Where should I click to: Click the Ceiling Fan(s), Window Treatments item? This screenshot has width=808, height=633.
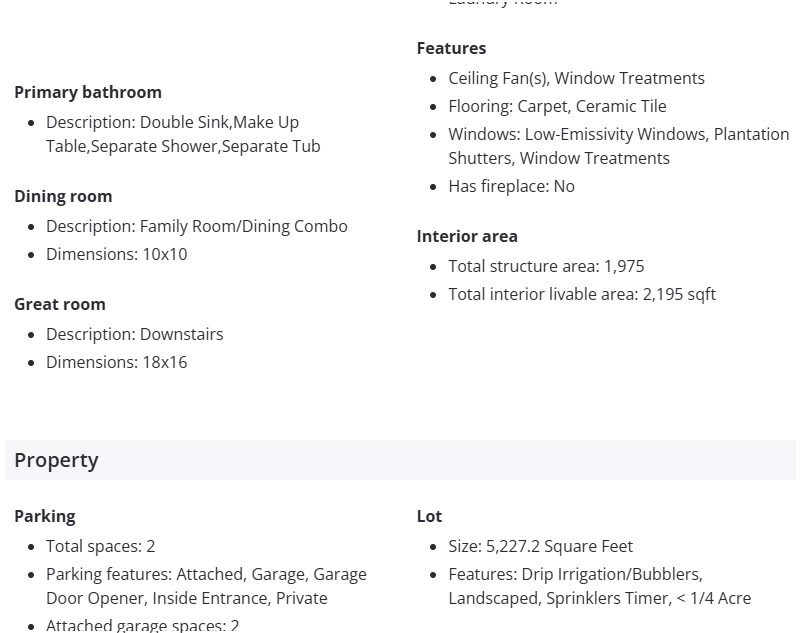pos(576,78)
